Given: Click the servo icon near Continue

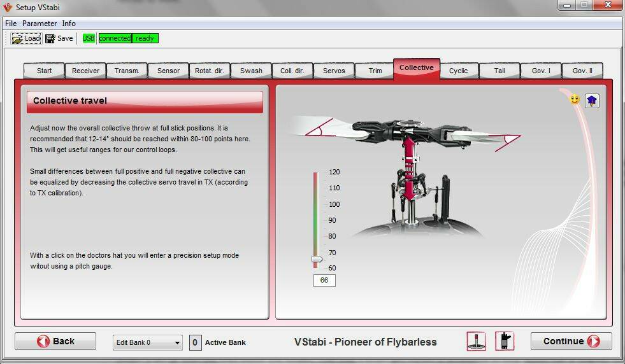Looking at the screenshot, I should tap(505, 341).
